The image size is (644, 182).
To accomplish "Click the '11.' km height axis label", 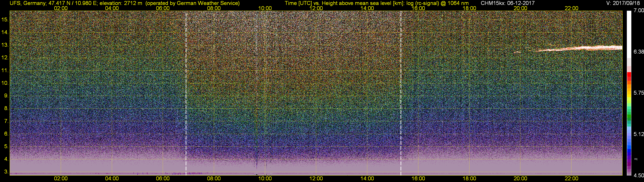I will pos(5,71).
